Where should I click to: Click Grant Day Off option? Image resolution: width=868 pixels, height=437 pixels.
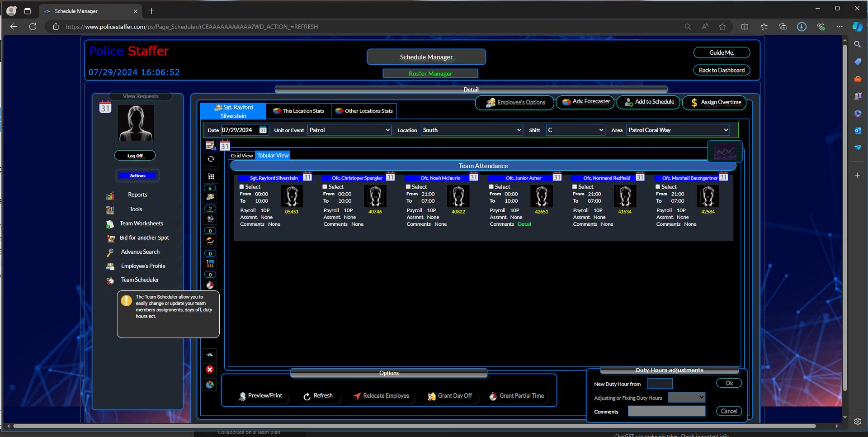pyautogui.click(x=449, y=396)
